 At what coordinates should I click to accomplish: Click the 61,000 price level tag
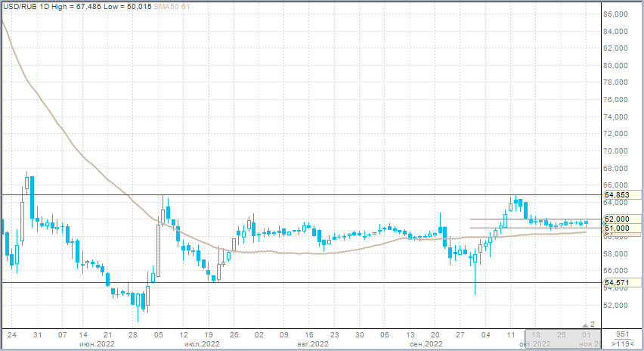618,228
